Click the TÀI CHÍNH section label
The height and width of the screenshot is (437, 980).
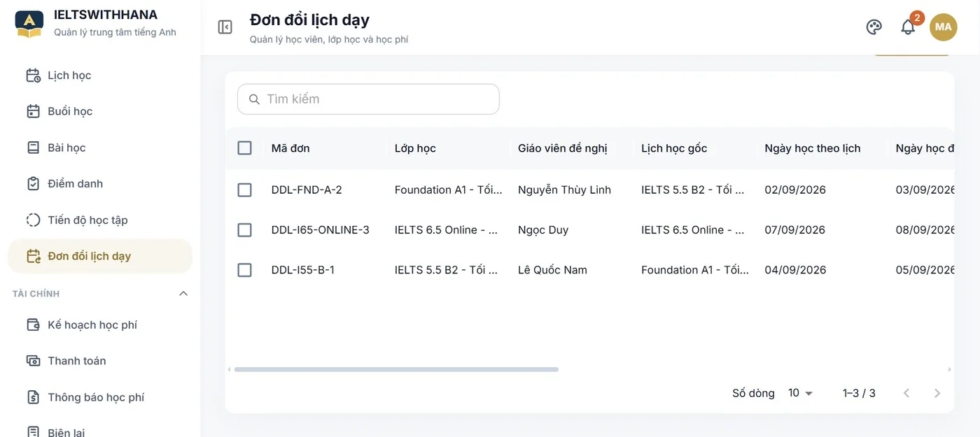coord(36,294)
